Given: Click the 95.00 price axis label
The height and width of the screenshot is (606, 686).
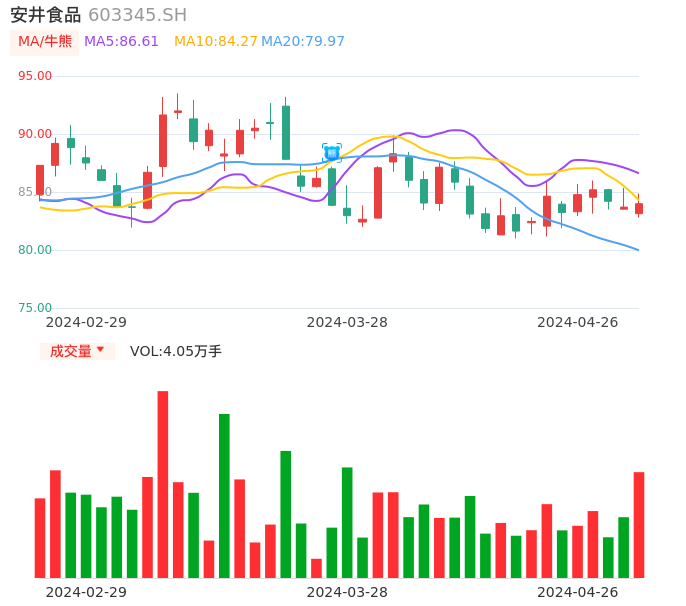Looking at the screenshot, I should tap(35, 76).
